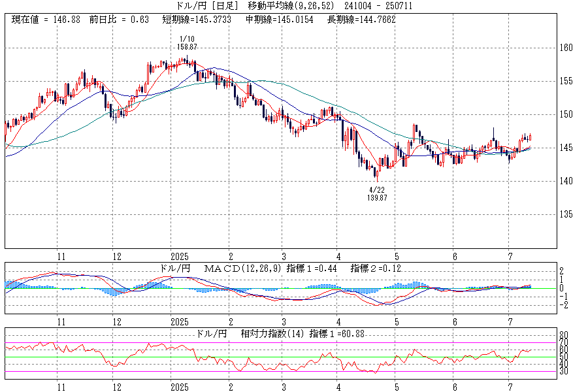Select the 現在値 = 146.88 readout
Screen dimensions: 588x392
(x=46, y=20)
